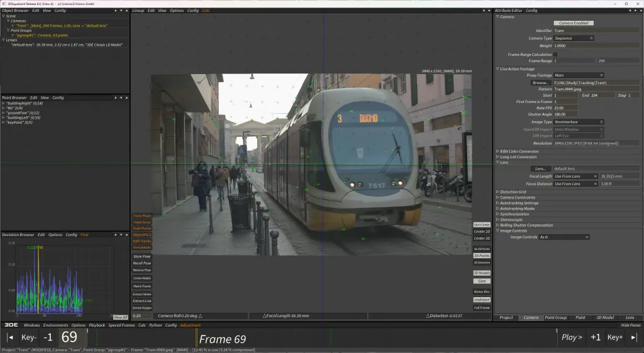
Task: Step back one frame with -1
Action: pos(48,337)
